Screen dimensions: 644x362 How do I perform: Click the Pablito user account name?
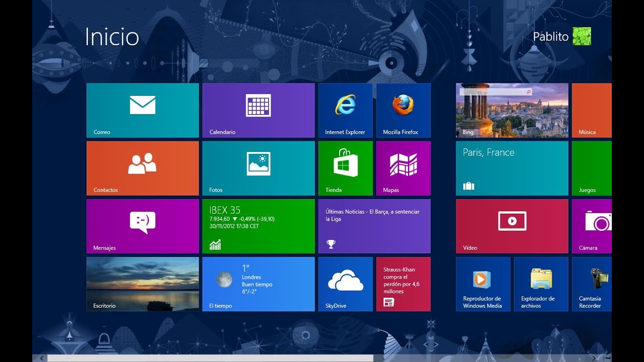550,37
